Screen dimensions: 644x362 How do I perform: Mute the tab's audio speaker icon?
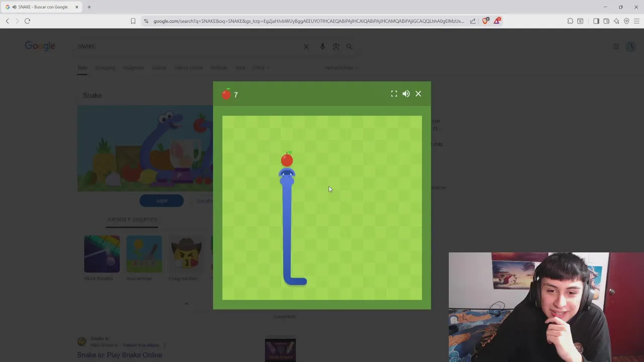(x=14, y=7)
